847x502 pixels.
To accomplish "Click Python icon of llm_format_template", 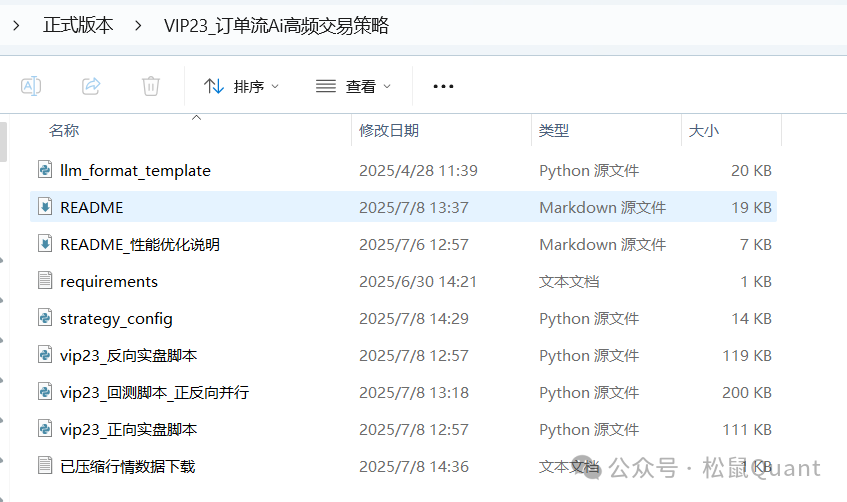I will tap(45, 170).
